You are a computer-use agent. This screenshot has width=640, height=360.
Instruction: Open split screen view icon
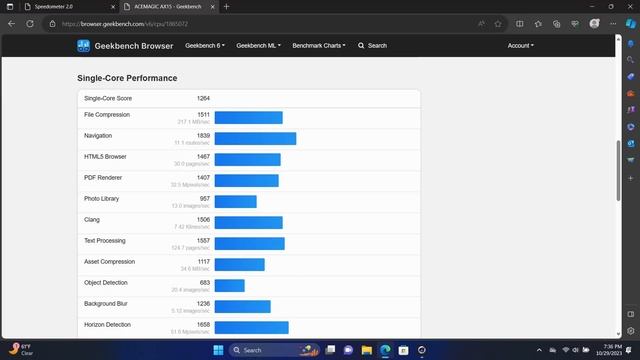[x=520, y=24]
